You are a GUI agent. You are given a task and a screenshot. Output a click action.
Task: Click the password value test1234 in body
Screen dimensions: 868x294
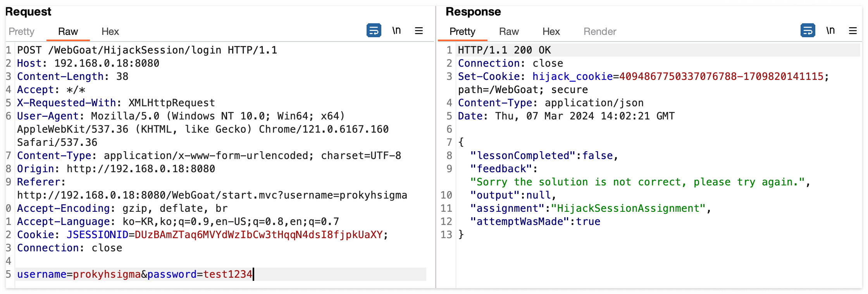point(228,274)
